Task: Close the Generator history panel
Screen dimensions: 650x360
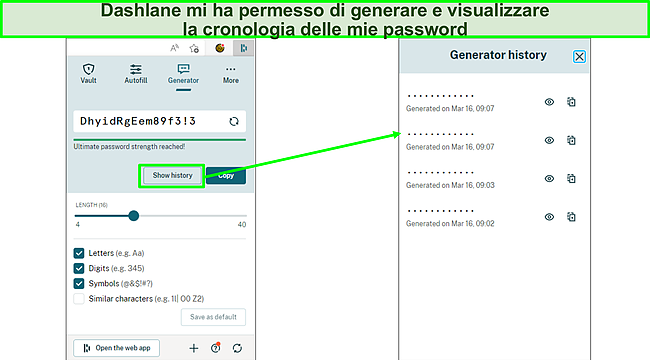Action: click(579, 56)
